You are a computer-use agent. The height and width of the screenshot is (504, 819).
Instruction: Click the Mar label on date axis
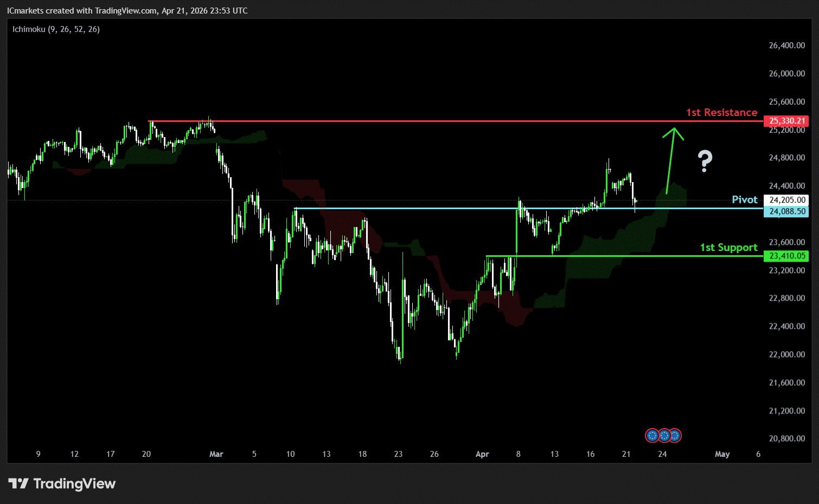click(x=216, y=454)
